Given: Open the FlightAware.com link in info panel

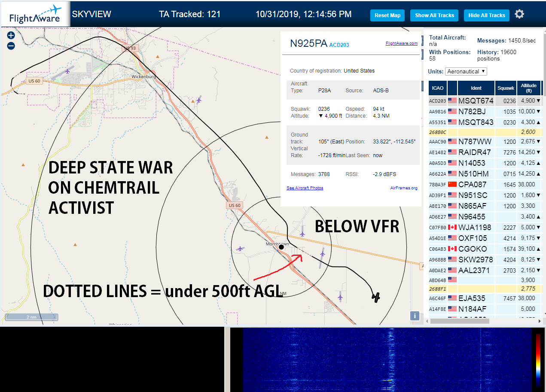Looking at the screenshot, I should [x=401, y=43].
